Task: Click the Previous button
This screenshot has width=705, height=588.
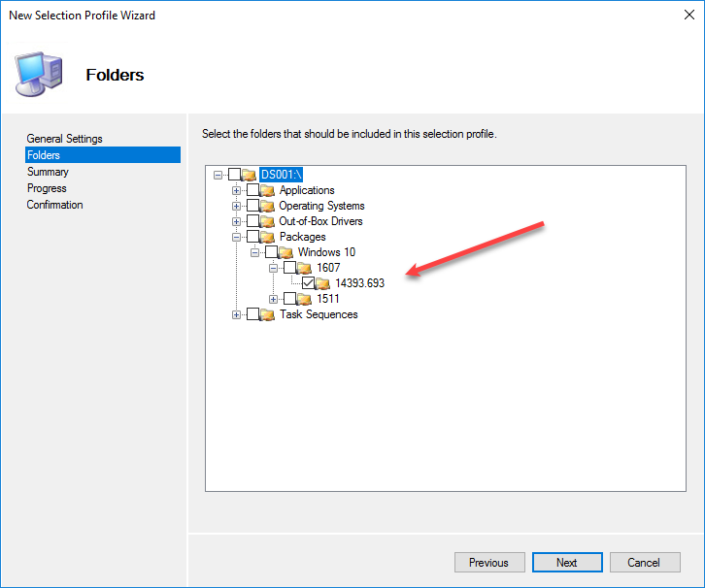Action: (x=488, y=563)
